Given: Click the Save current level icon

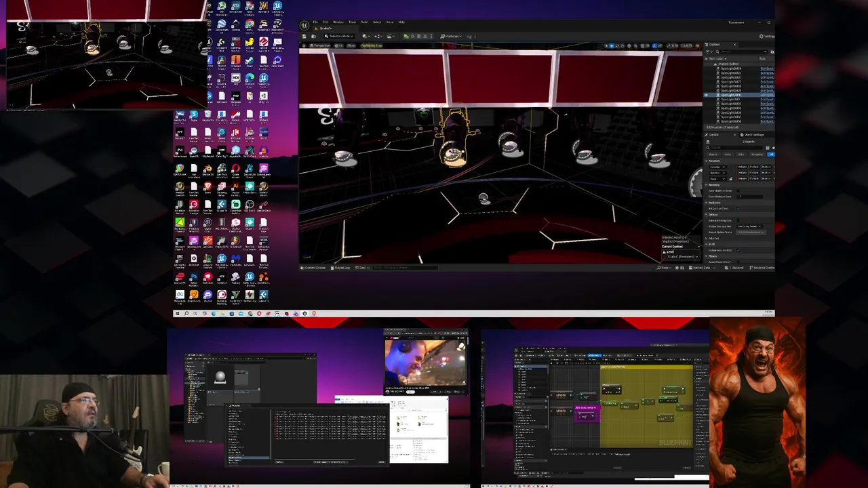Looking at the screenshot, I should coord(304,36).
